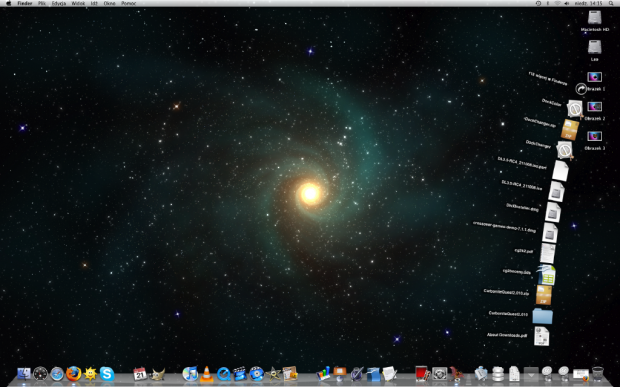Image resolution: width=620 pixels, height=387 pixels.
Task: Open iMovie star icon in Dock
Action: tap(273, 374)
